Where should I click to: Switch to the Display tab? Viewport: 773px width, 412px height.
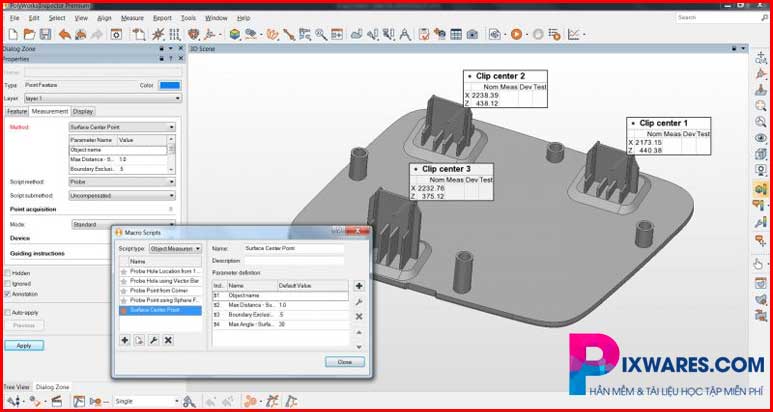pos(83,111)
